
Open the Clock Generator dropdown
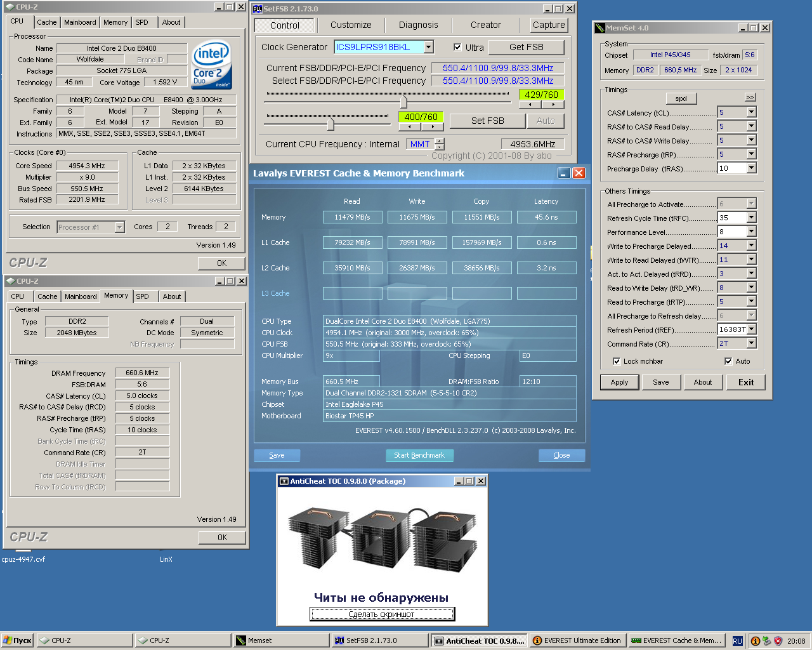point(429,47)
